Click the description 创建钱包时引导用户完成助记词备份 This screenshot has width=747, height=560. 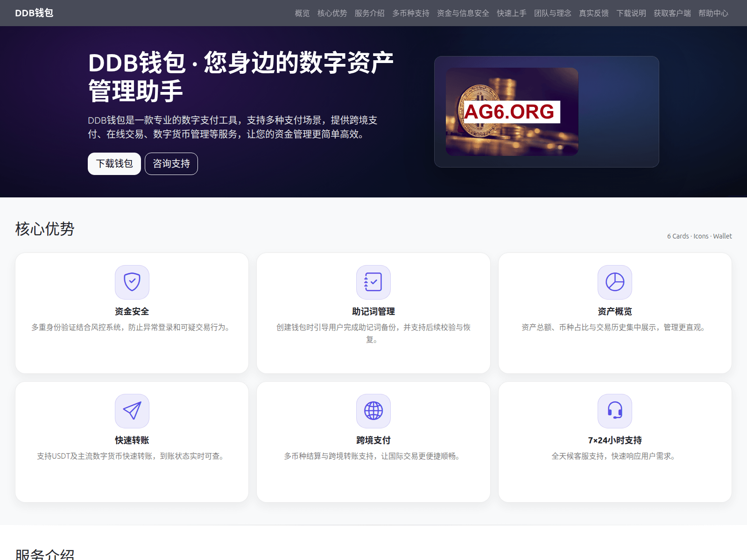pyautogui.click(x=373, y=333)
